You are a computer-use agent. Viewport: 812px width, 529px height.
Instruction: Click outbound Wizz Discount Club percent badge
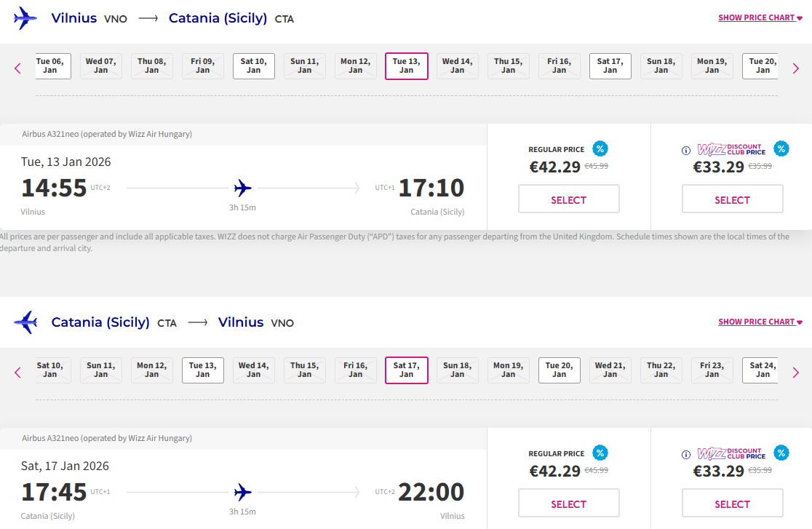pos(781,149)
